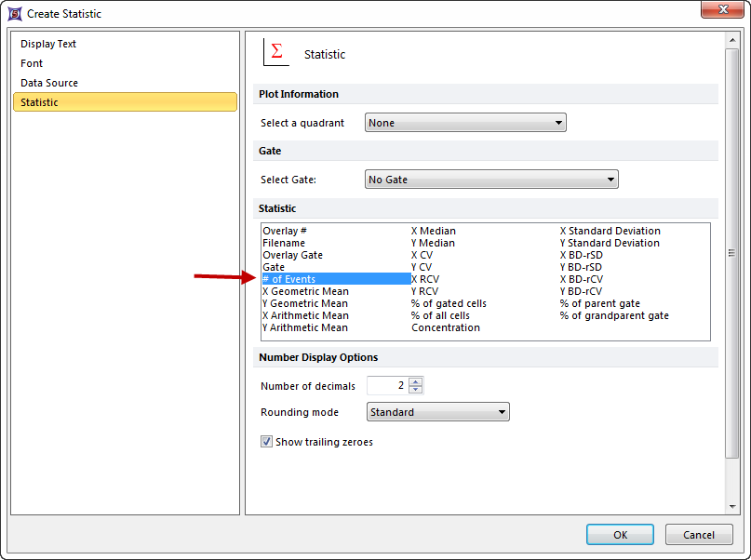
Task: Click the Number of decimals input field
Action: (387, 386)
